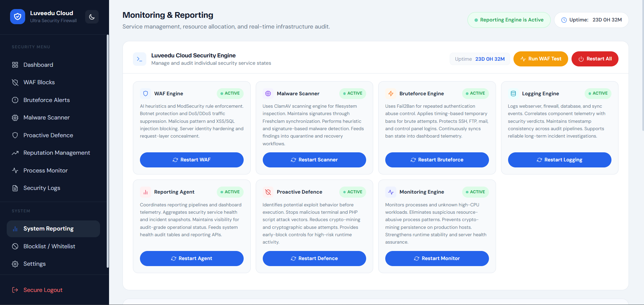Click the Secure Logout link

[43, 290]
